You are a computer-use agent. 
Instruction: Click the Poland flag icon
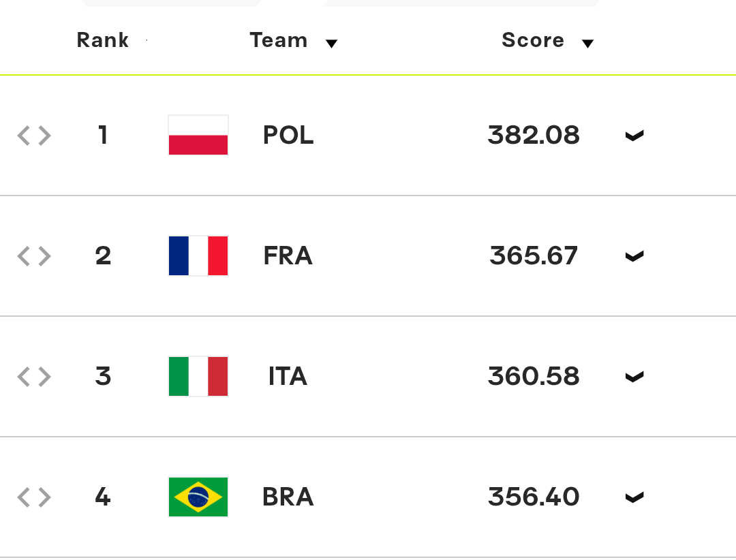point(198,135)
